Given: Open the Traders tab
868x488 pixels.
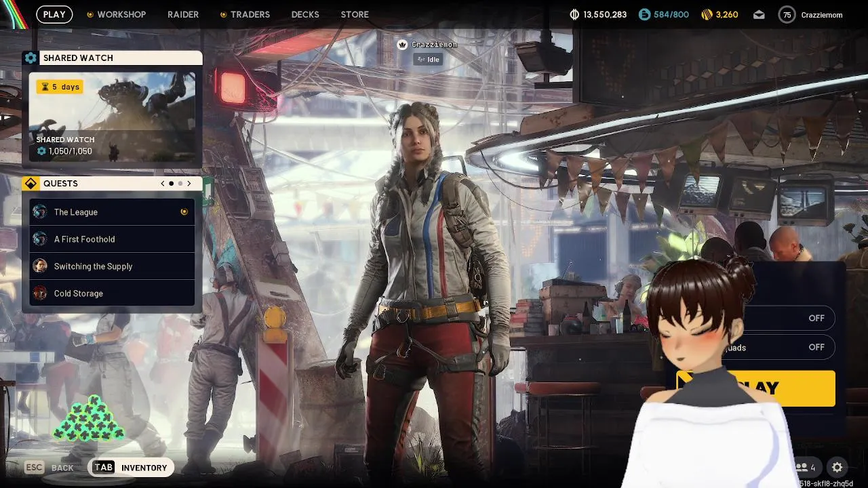Looking at the screenshot, I should (250, 14).
